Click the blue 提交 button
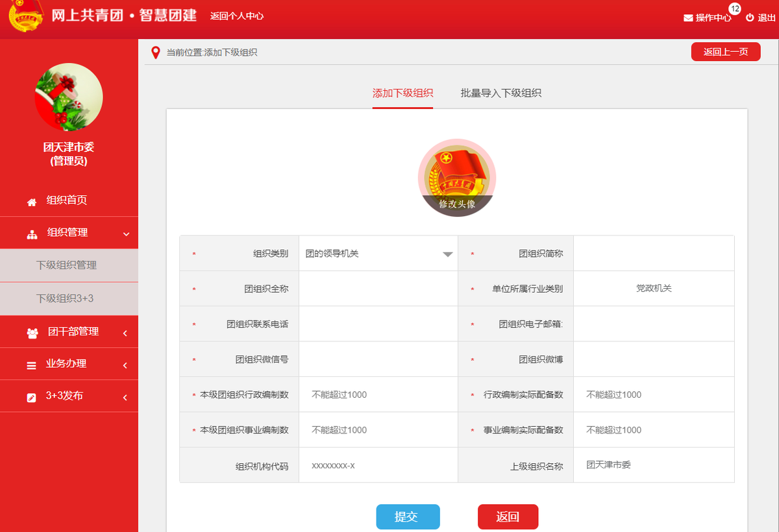 408,517
